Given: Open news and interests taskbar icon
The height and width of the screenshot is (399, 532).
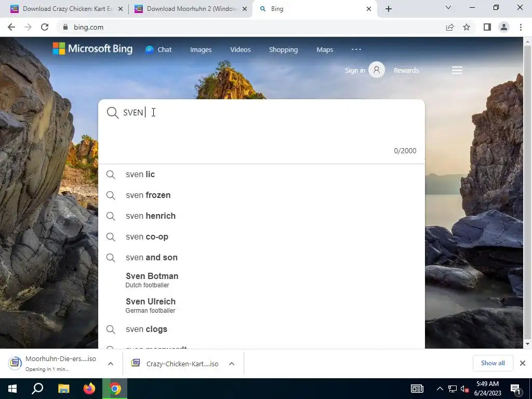Looking at the screenshot, I should (417, 389).
